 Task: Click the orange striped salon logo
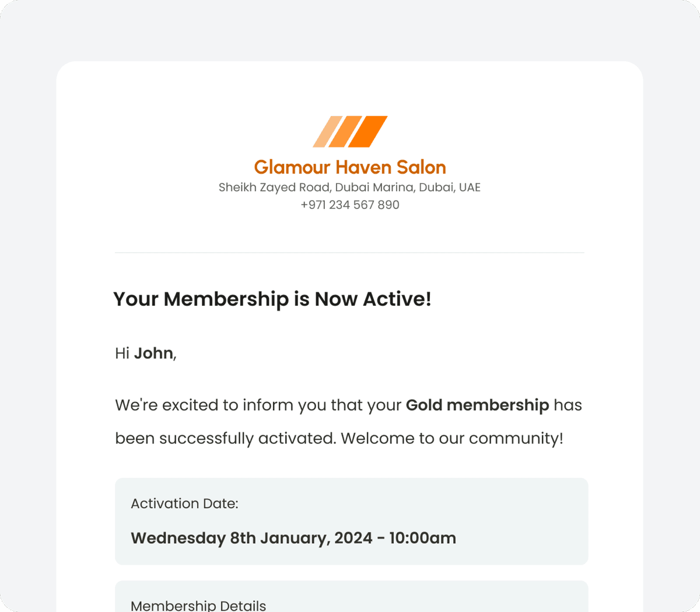(350, 131)
